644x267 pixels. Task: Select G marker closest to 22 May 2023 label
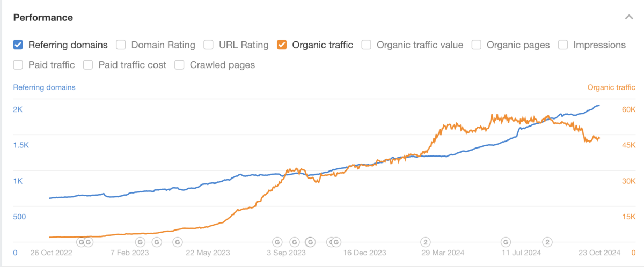click(x=177, y=242)
